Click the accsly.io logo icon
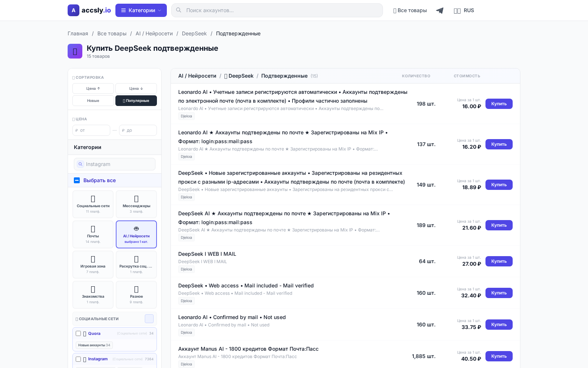 coord(73,10)
